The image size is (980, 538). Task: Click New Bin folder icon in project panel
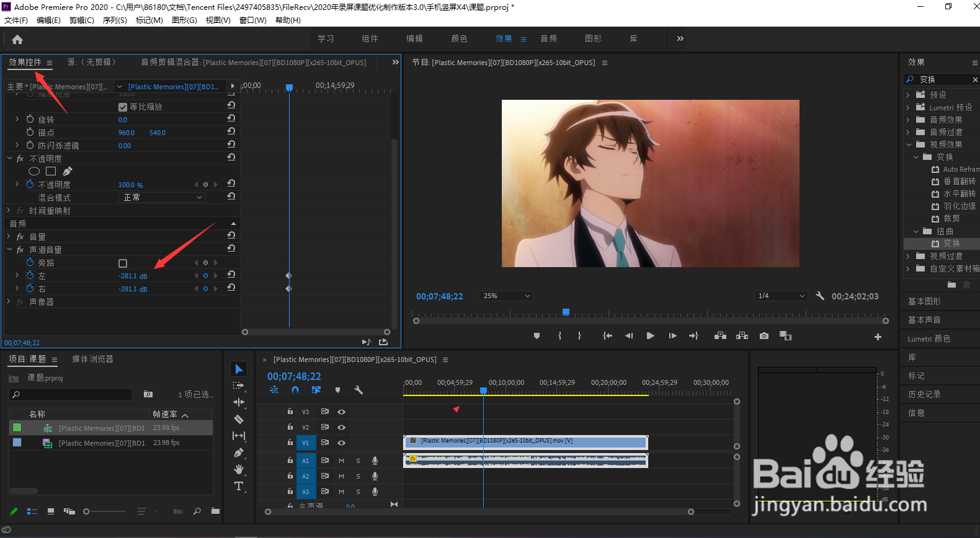coord(215,511)
